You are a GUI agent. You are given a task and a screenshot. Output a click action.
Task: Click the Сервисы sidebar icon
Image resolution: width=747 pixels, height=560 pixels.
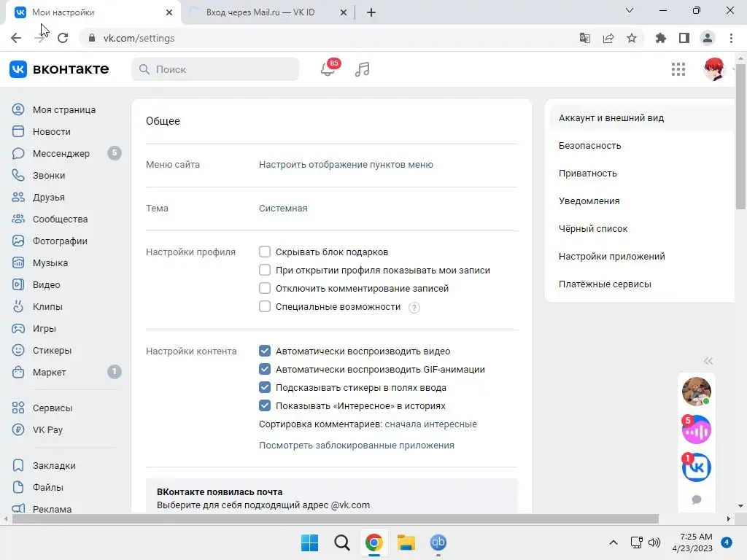18,408
